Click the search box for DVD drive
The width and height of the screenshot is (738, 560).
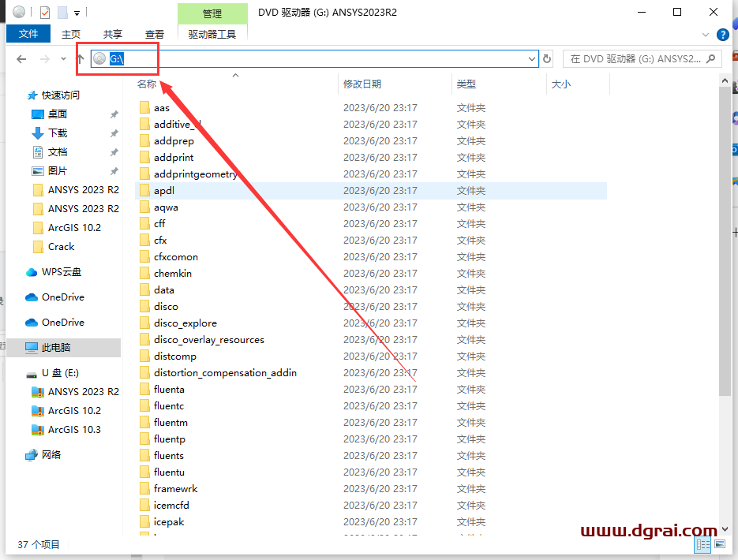[x=642, y=59]
